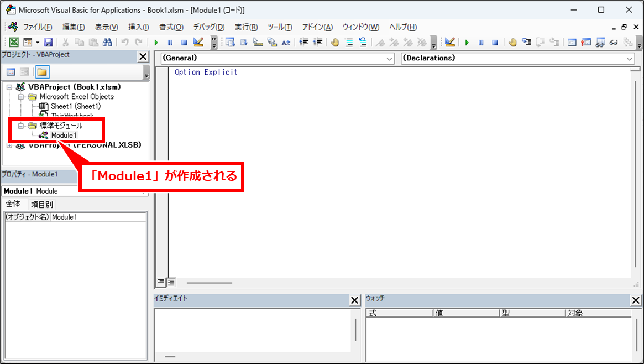644x364 pixels.
Task: Open the (General) object dropdown
Action: point(389,59)
